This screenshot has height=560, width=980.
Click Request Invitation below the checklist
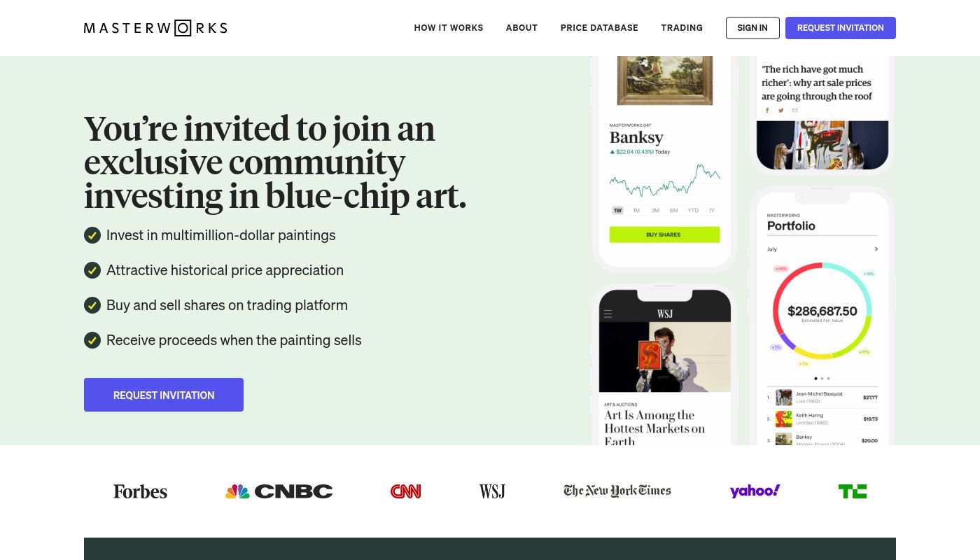click(164, 395)
